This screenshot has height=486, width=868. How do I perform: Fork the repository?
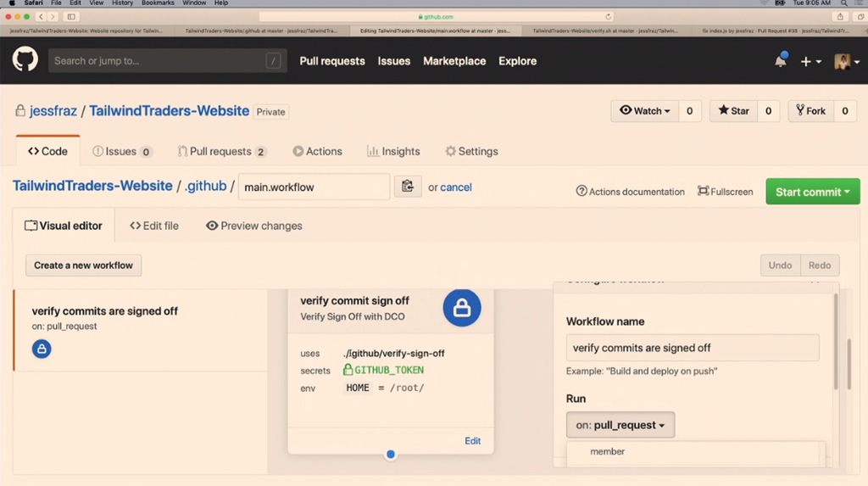[810, 111]
